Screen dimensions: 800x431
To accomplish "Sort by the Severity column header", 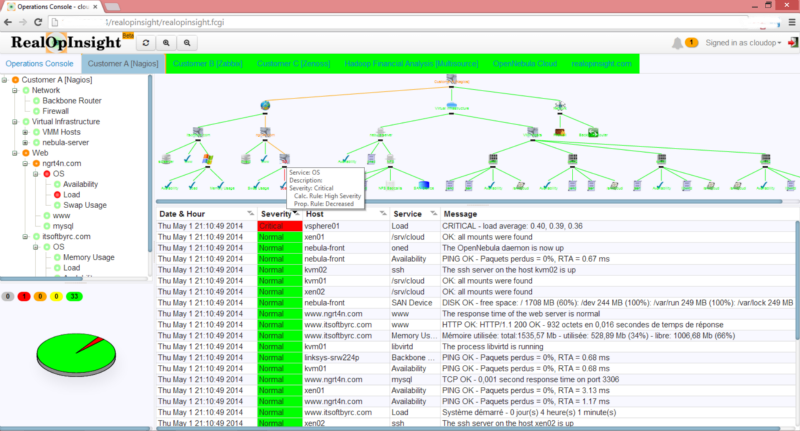I will [x=280, y=214].
